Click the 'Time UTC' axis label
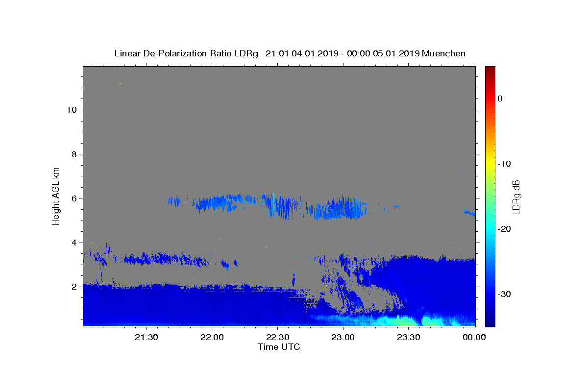 tap(279, 347)
